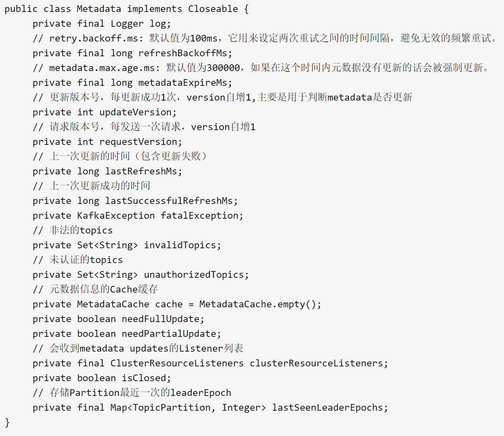Screen dimensions: 504x436
Task: Click the needPartialUpdate boolean field
Action: tap(169, 334)
